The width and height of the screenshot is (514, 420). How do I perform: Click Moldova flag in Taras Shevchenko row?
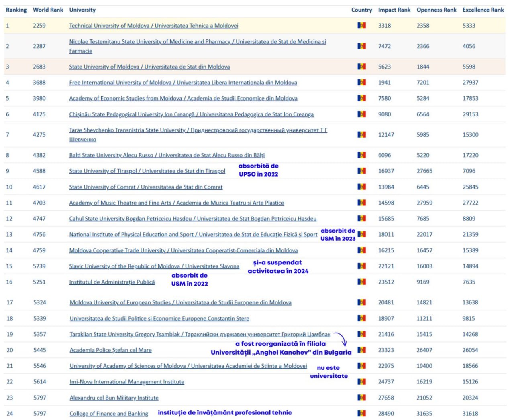pos(362,135)
